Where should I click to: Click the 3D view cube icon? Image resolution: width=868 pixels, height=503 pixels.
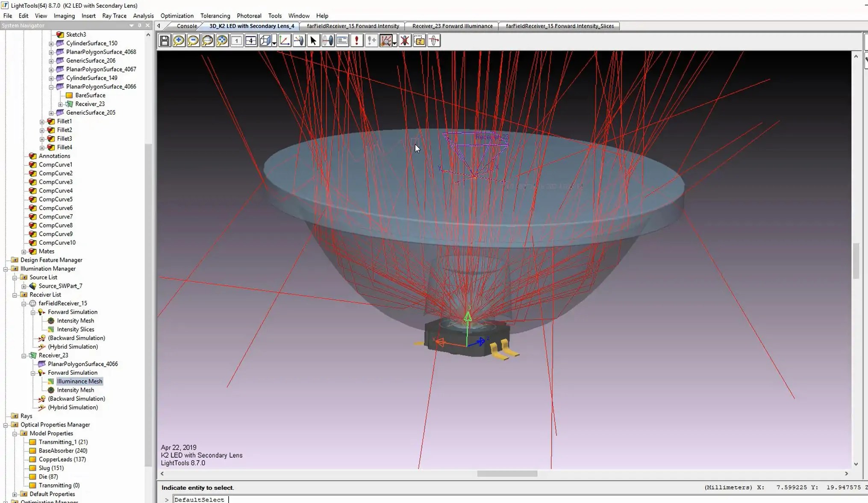(x=265, y=41)
